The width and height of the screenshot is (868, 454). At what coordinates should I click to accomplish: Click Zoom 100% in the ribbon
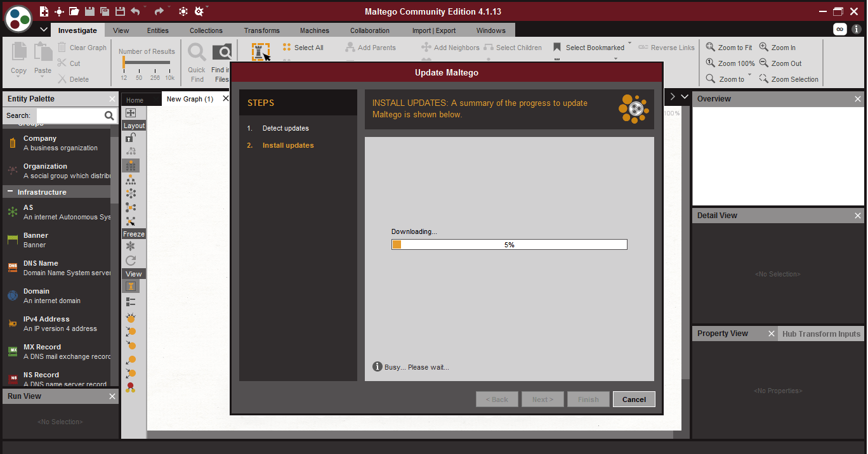(x=730, y=63)
